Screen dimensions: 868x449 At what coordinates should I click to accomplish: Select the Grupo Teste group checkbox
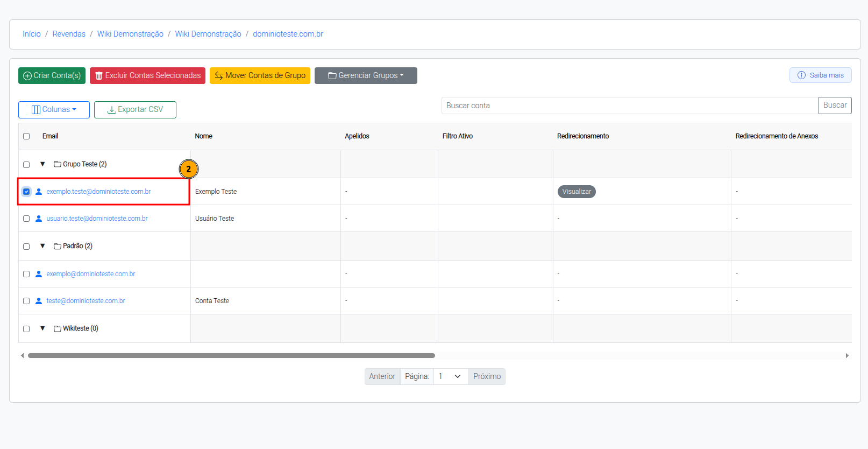(26, 165)
